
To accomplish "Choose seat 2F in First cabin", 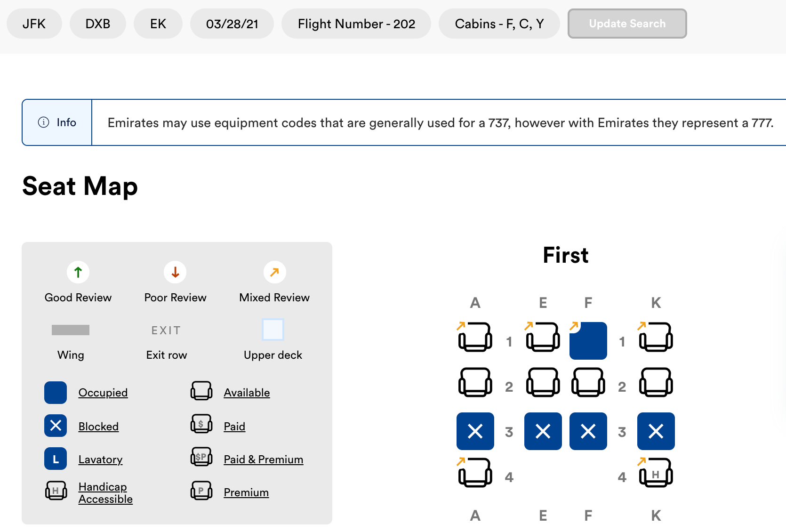I will pos(588,382).
